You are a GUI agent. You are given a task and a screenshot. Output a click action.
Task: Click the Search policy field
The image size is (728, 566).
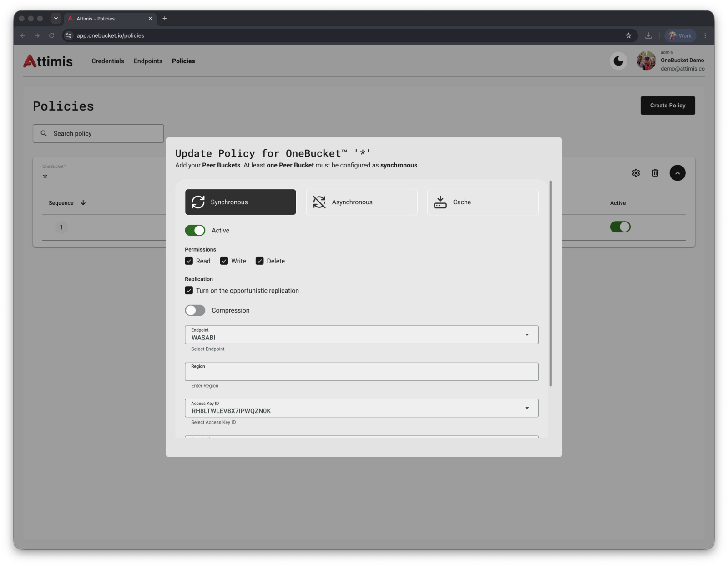pyautogui.click(x=98, y=133)
